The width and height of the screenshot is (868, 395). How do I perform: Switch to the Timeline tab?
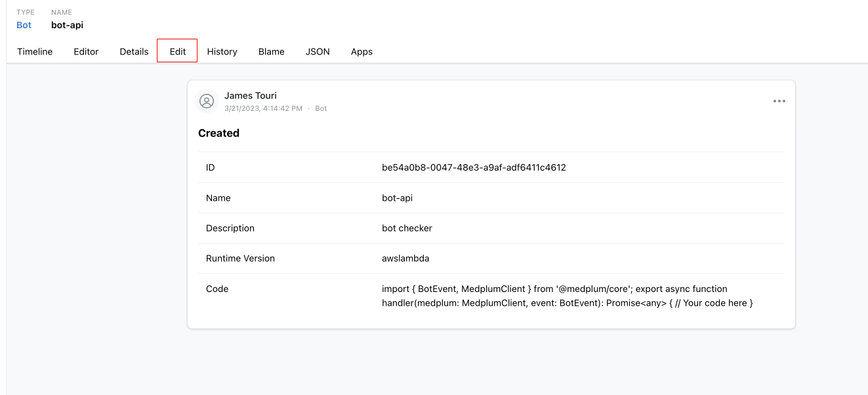click(35, 51)
